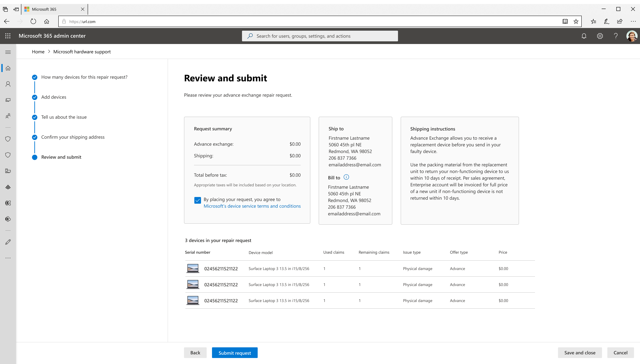Viewport: 640px width, 364px height.
Task: Expand the sidebar Show all ellipsis
Action: 8,258
